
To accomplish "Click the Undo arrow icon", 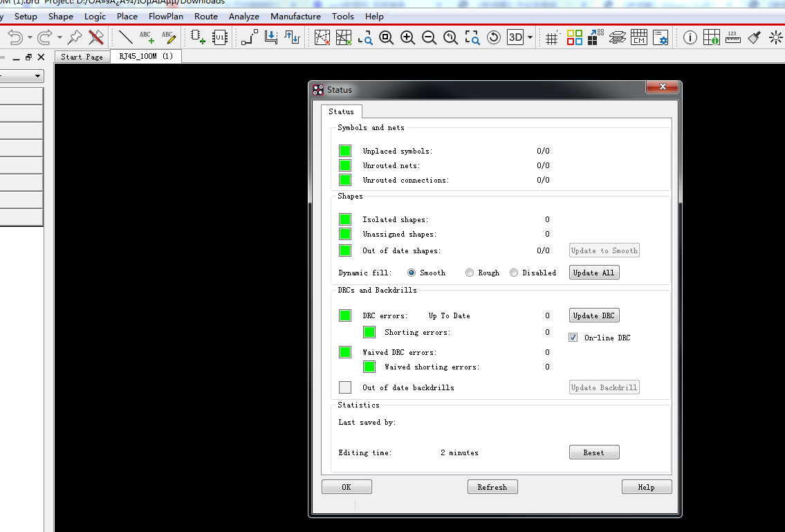I will point(15,37).
